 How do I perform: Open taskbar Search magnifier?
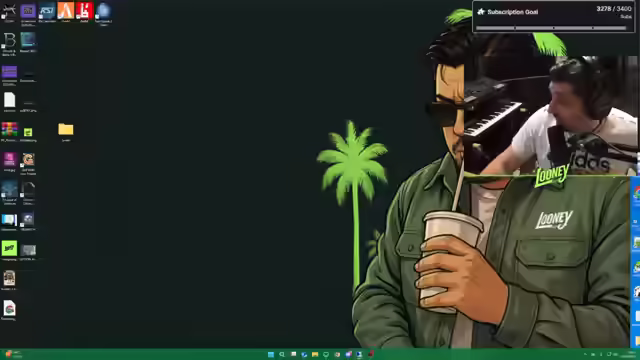click(x=282, y=354)
